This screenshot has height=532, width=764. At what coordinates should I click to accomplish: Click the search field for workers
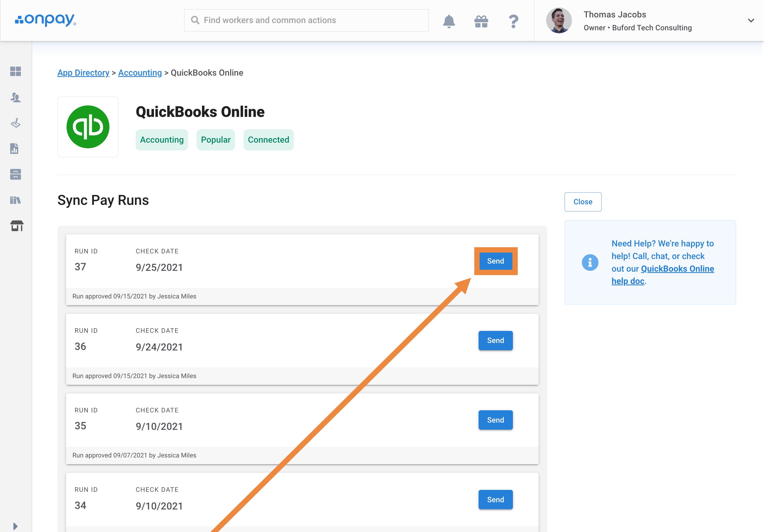306,20
